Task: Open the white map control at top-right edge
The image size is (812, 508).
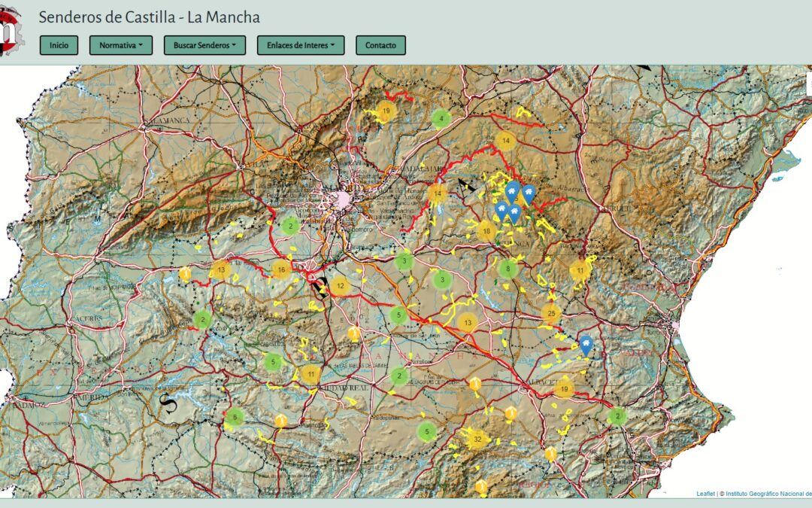Action: coord(808,83)
